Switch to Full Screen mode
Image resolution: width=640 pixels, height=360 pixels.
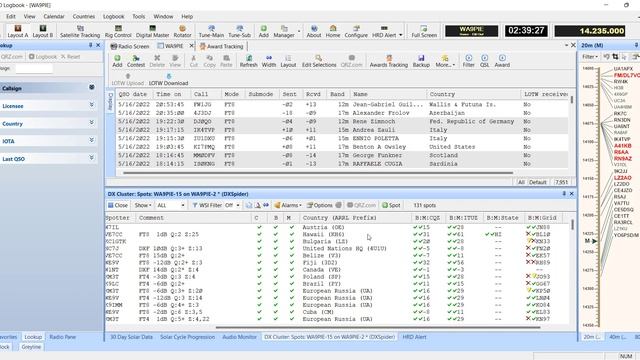424,31
